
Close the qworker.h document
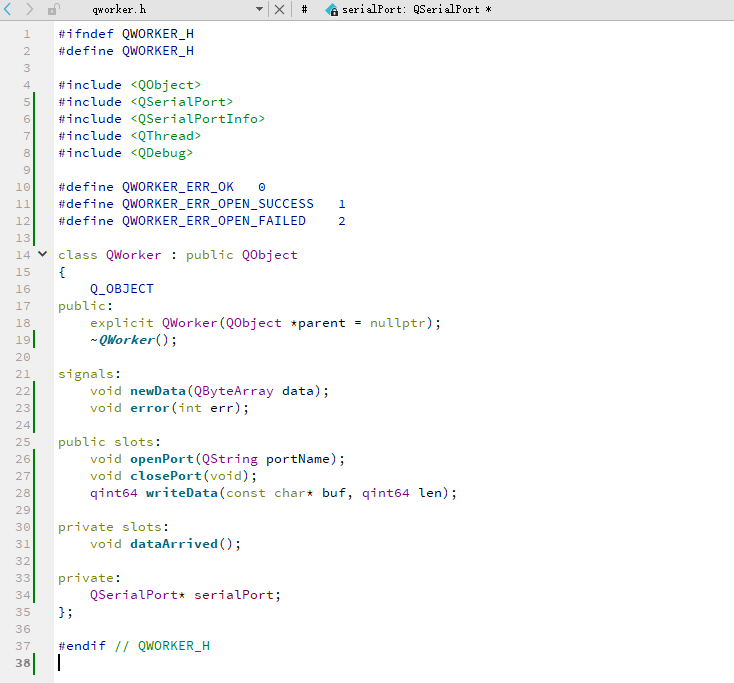click(279, 9)
